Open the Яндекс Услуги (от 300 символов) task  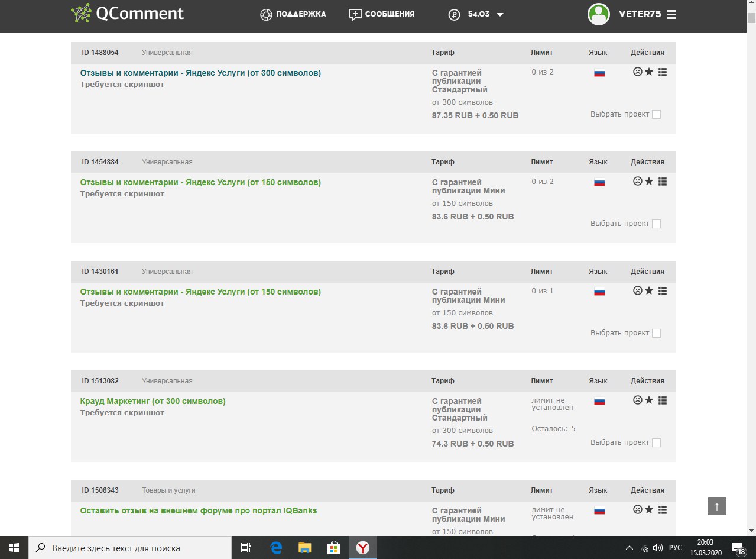click(x=200, y=73)
